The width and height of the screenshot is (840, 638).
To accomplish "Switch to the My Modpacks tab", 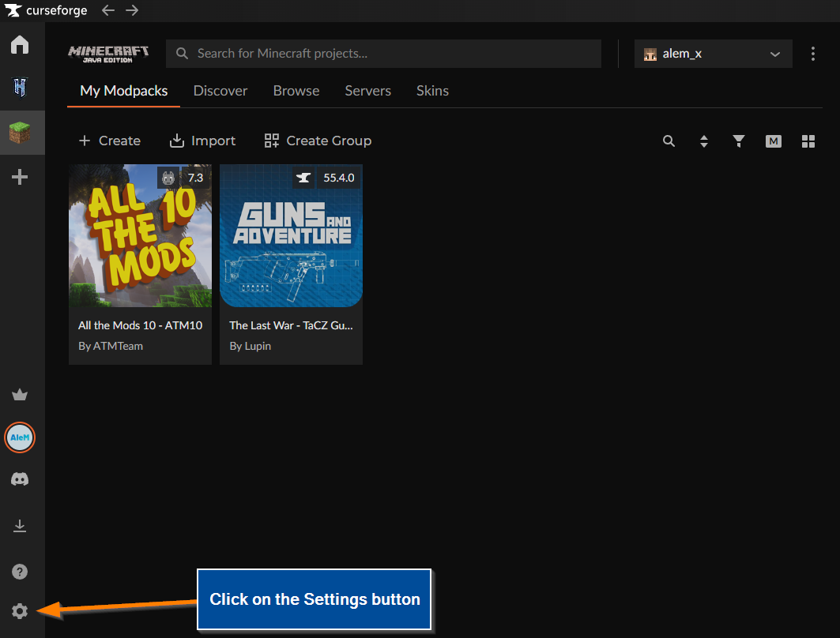I will [x=124, y=91].
